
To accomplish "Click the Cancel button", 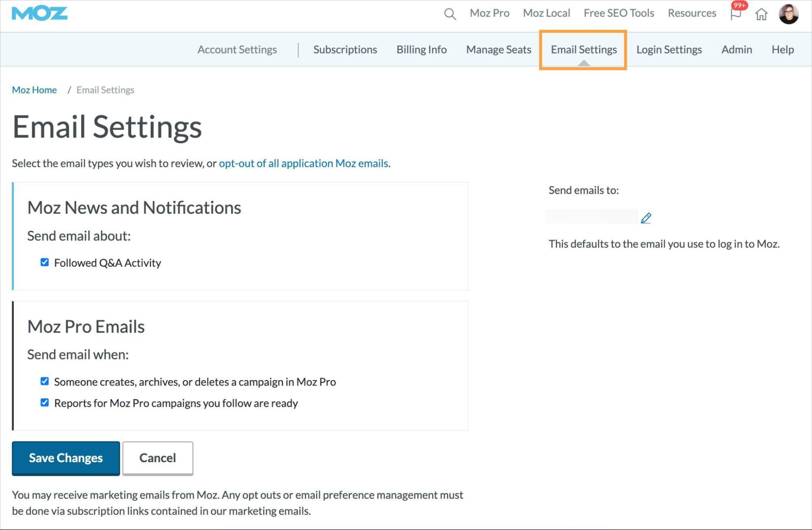I will pos(158,458).
